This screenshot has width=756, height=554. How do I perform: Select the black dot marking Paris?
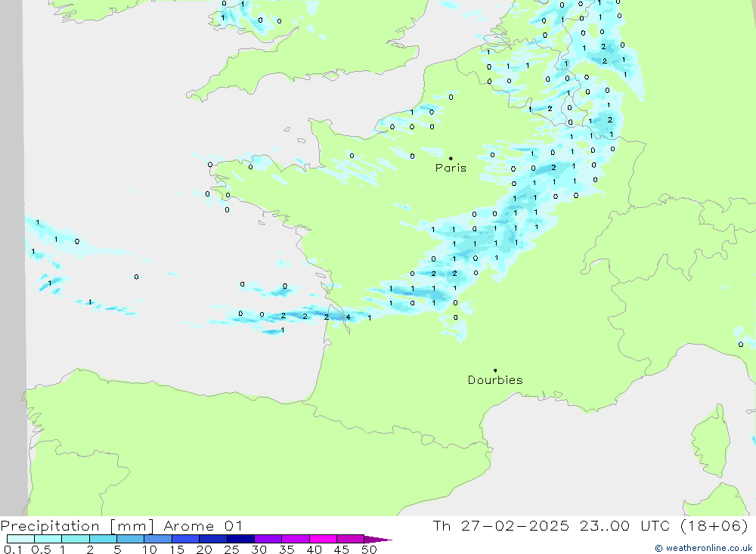451,158
